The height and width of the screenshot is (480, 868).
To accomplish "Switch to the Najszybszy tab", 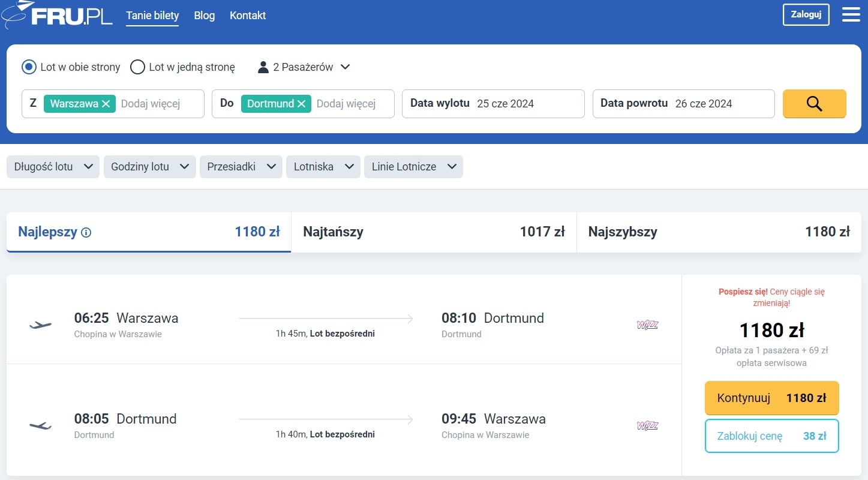I will 718,232.
